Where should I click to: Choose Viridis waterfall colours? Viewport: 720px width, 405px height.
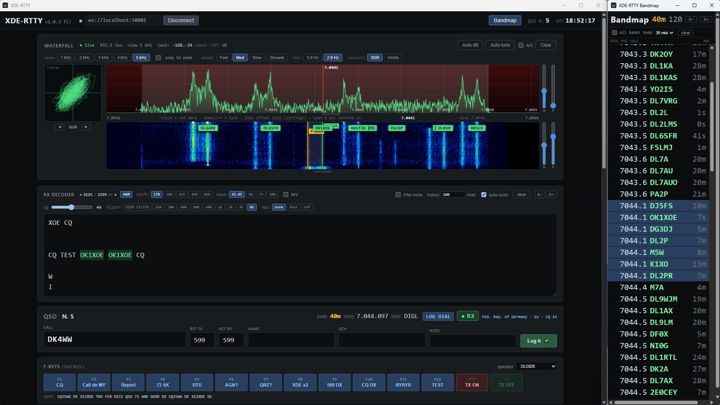click(393, 58)
